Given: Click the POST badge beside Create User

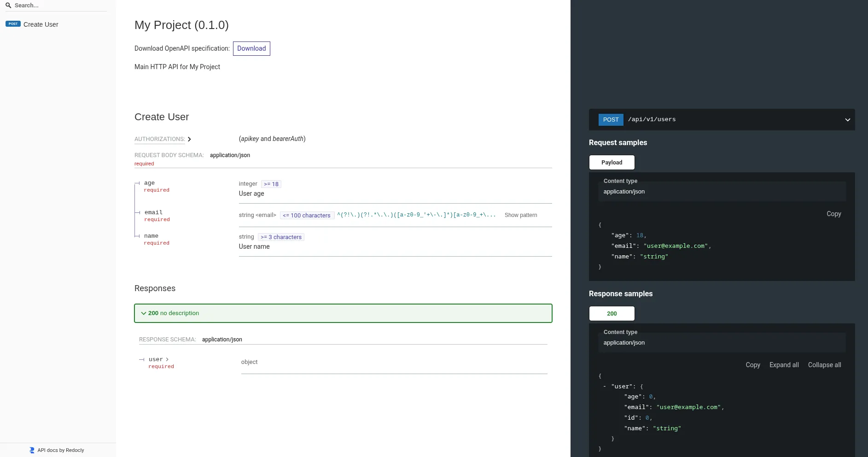Looking at the screenshot, I should click(x=13, y=24).
